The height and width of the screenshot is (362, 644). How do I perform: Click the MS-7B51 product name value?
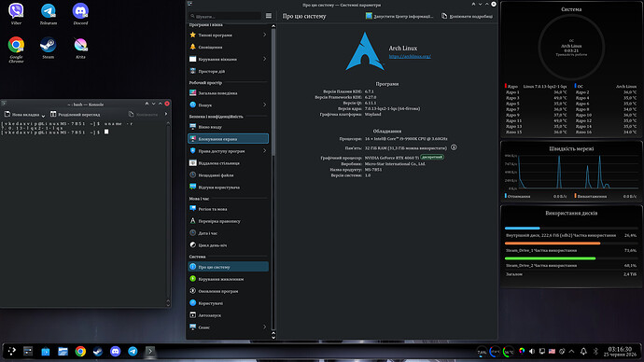click(373, 170)
